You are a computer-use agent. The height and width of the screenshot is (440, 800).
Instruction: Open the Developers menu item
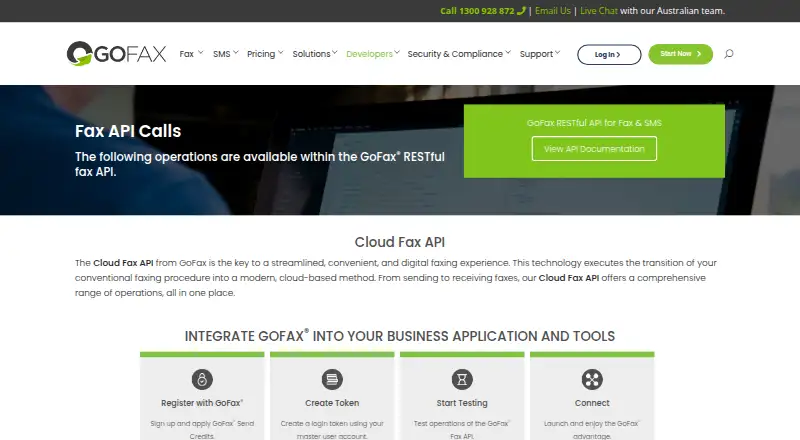point(369,54)
